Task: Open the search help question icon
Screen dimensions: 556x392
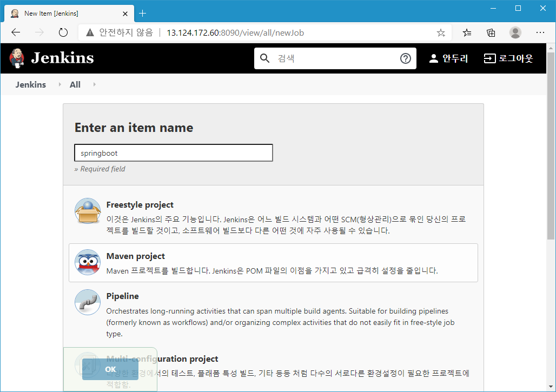Action: point(405,58)
